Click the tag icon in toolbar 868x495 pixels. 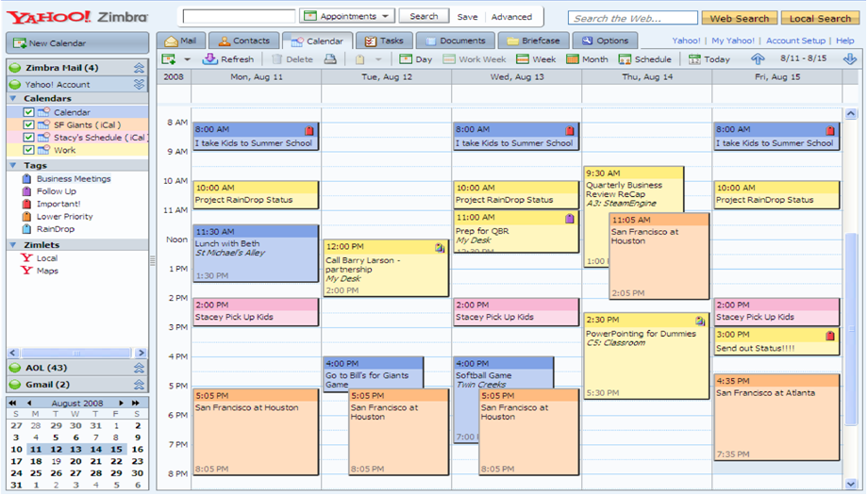[x=359, y=59]
